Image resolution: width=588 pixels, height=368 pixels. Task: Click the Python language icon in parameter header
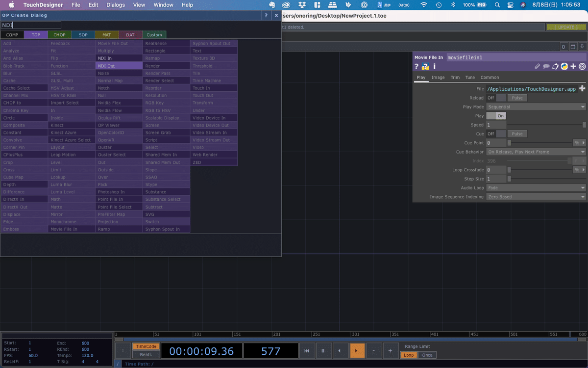click(x=564, y=67)
